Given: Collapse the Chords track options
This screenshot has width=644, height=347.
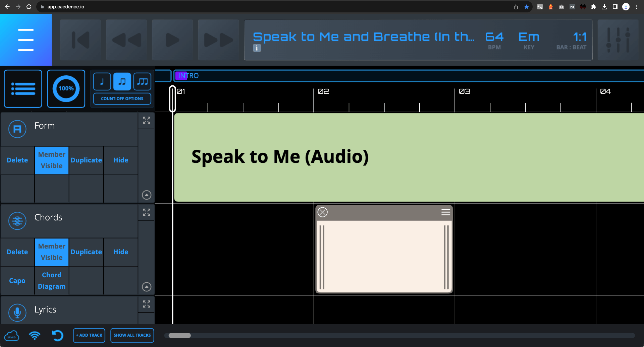Looking at the screenshot, I should pyautogui.click(x=147, y=287).
